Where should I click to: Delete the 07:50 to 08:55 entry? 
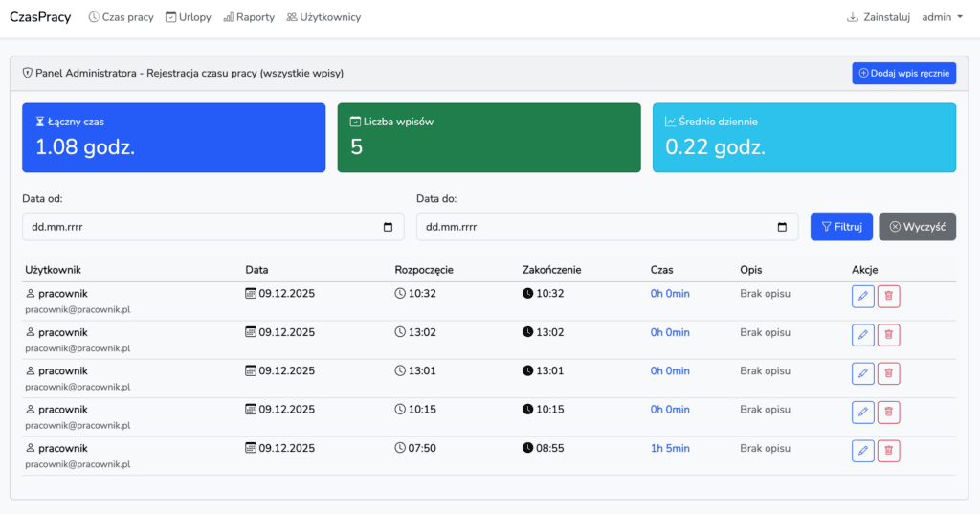pyautogui.click(x=888, y=451)
